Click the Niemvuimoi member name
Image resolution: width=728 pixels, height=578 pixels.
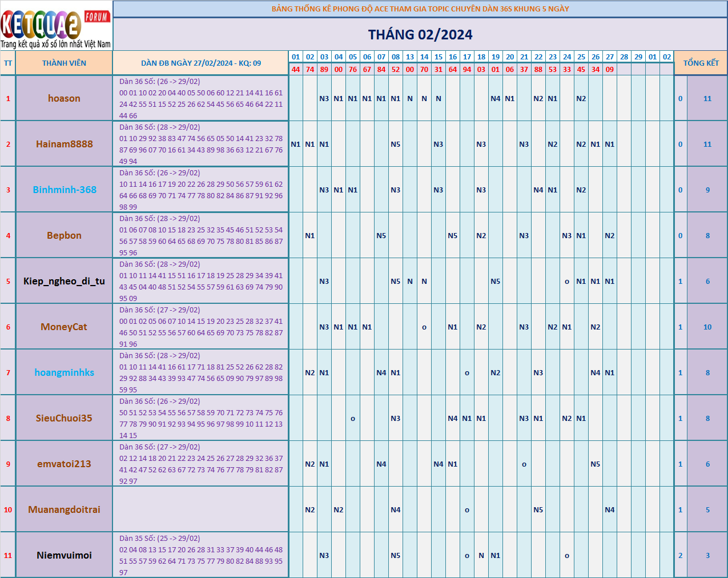click(x=64, y=555)
